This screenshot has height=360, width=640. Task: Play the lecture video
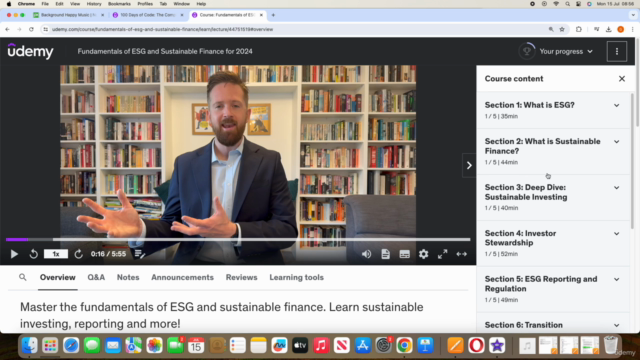14,254
